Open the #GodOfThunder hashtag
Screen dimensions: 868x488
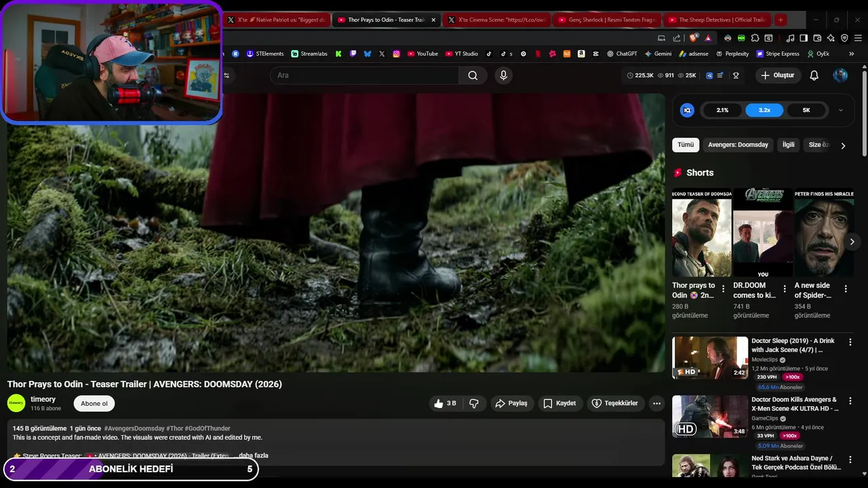(208, 428)
